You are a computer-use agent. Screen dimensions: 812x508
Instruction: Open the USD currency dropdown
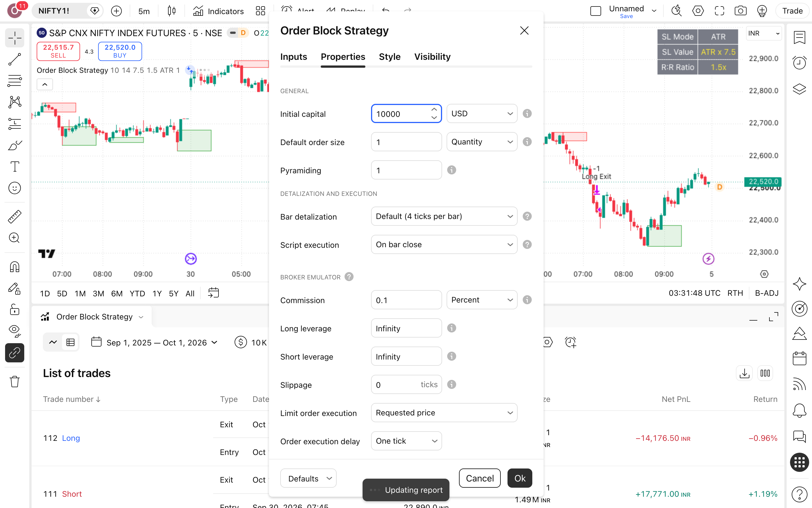(x=482, y=113)
